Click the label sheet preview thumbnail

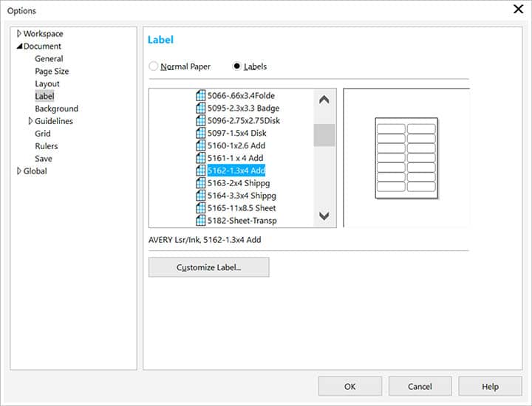pyautogui.click(x=406, y=158)
